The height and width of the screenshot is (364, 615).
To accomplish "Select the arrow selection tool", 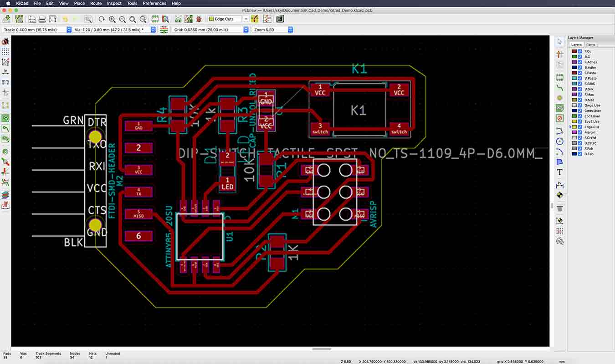I will pos(560,42).
